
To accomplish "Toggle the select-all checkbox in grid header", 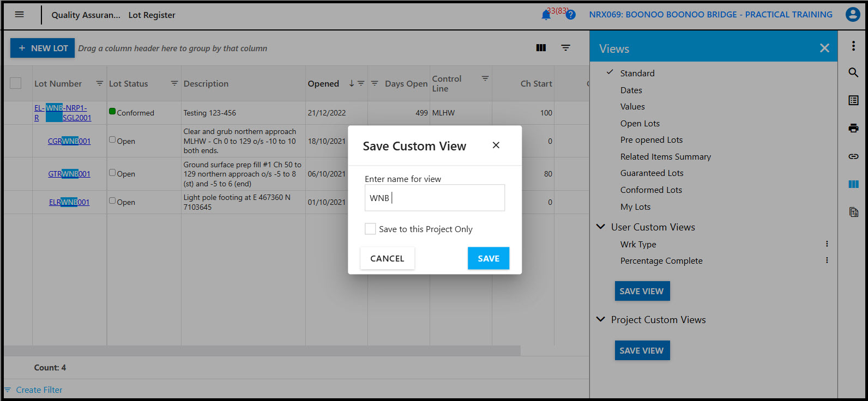I will [x=16, y=83].
